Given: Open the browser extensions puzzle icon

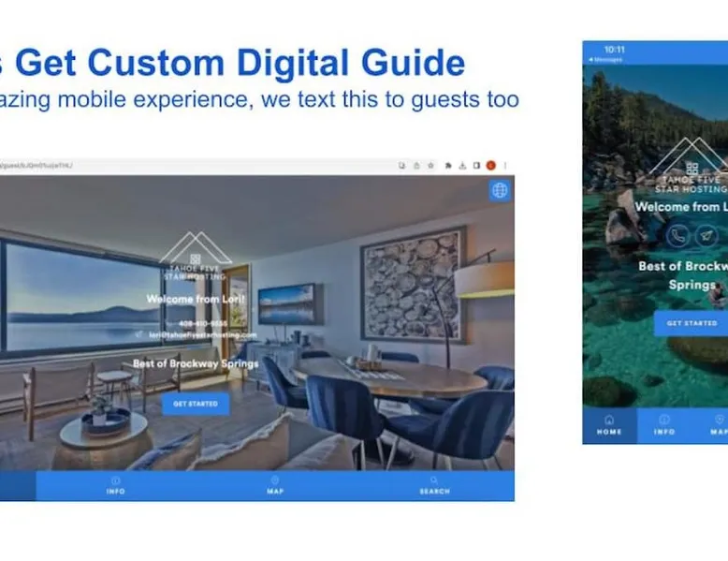Looking at the screenshot, I should click(x=448, y=166).
